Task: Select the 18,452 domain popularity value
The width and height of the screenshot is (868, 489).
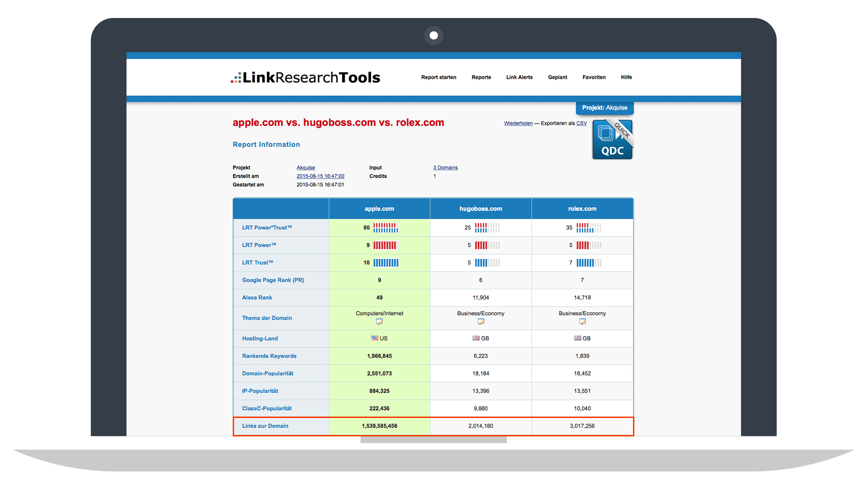Action: (x=582, y=374)
